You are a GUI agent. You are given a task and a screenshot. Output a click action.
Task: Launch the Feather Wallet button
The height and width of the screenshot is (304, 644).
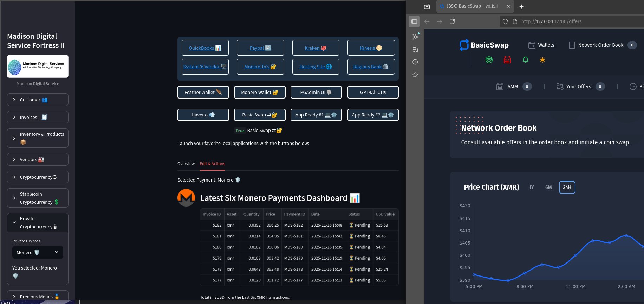[x=203, y=92]
